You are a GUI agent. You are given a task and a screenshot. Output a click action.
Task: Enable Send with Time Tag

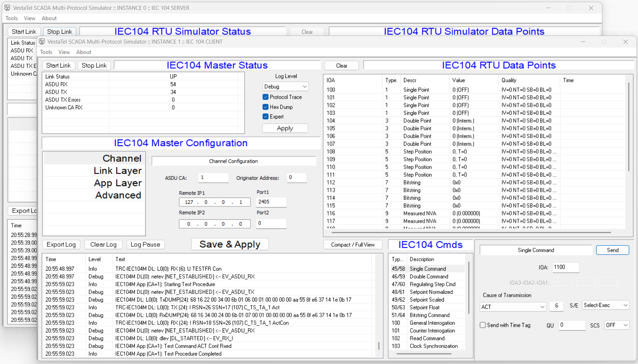483,325
